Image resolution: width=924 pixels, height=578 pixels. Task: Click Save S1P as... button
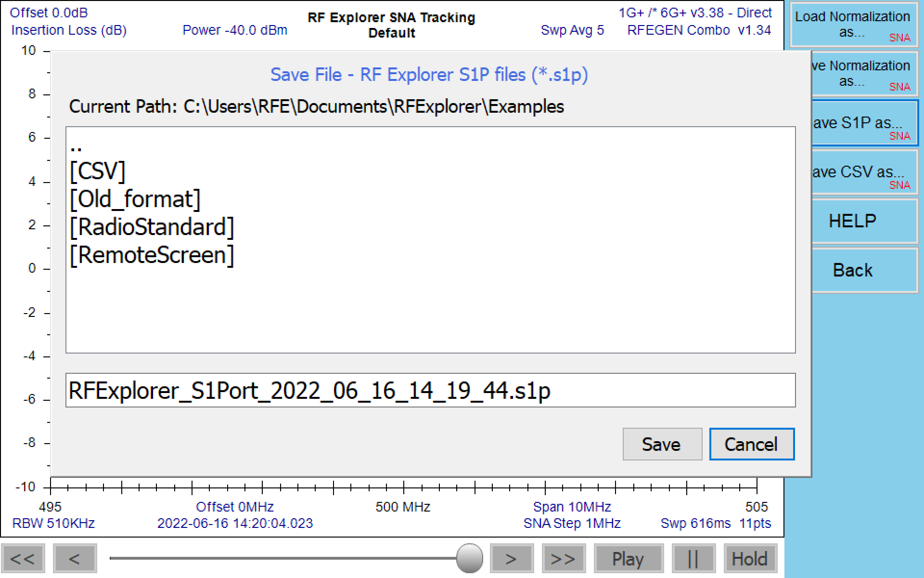[x=864, y=122]
